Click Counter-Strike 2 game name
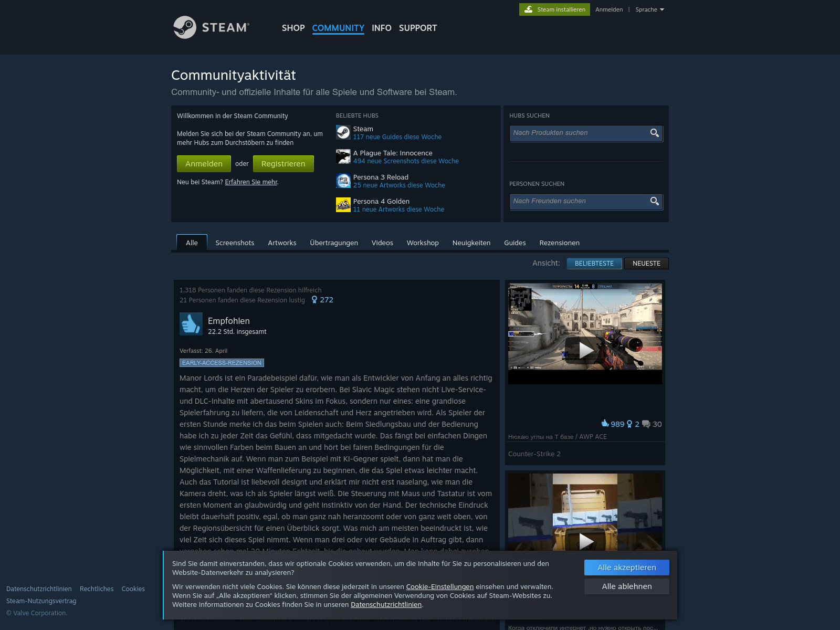Viewport: 840px width, 630px height. coord(534,454)
